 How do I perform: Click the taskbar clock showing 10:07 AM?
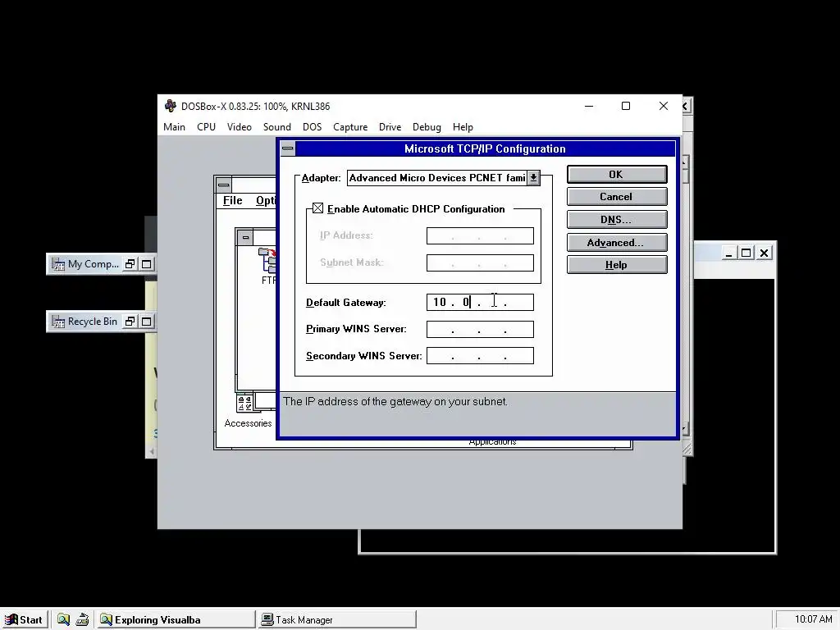[x=813, y=619]
